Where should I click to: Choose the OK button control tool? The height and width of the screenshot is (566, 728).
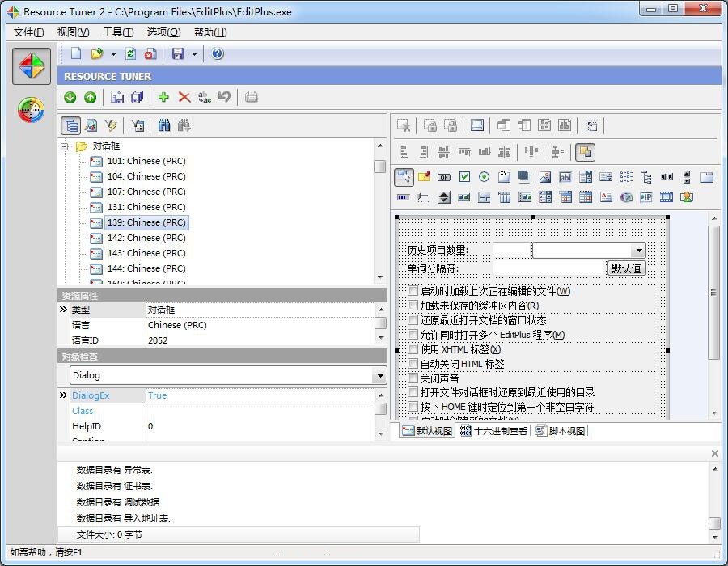tap(444, 177)
